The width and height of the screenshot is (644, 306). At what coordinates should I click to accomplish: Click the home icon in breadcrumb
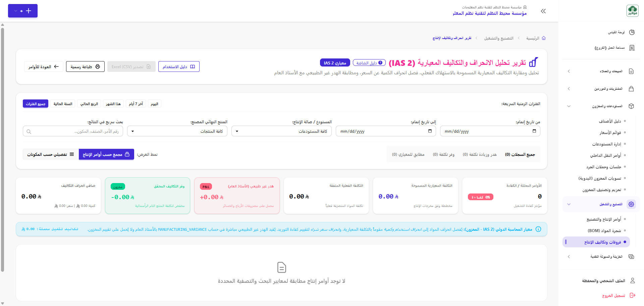click(x=544, y=38)
